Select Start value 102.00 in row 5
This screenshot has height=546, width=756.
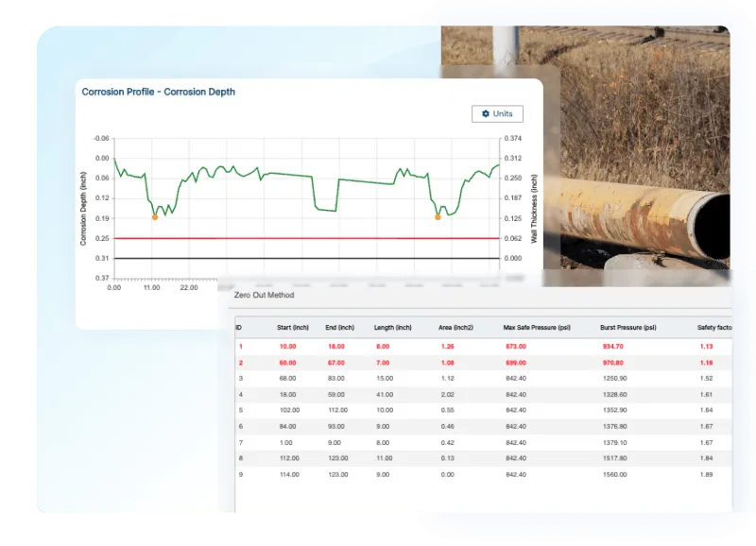click(289, 410)
